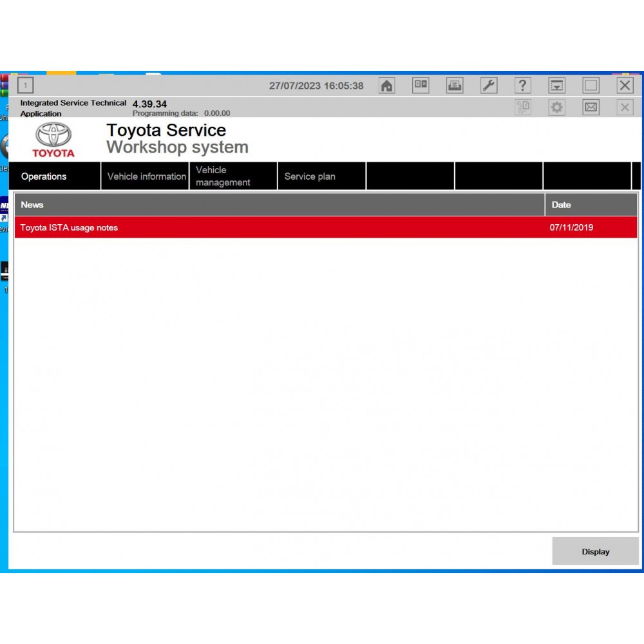644x644 pixels.
Task: Open messages via the envelope icon
Action: [591, 108]
